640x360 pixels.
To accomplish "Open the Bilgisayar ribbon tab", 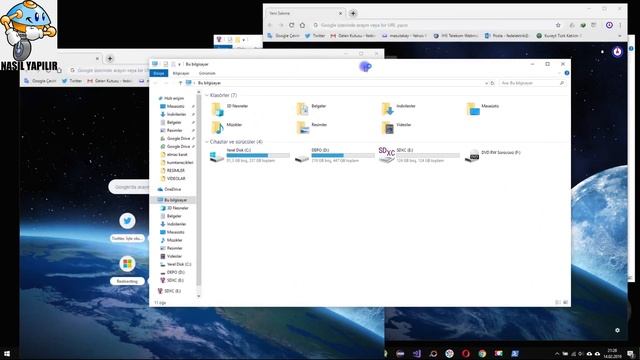I will 181,73.
